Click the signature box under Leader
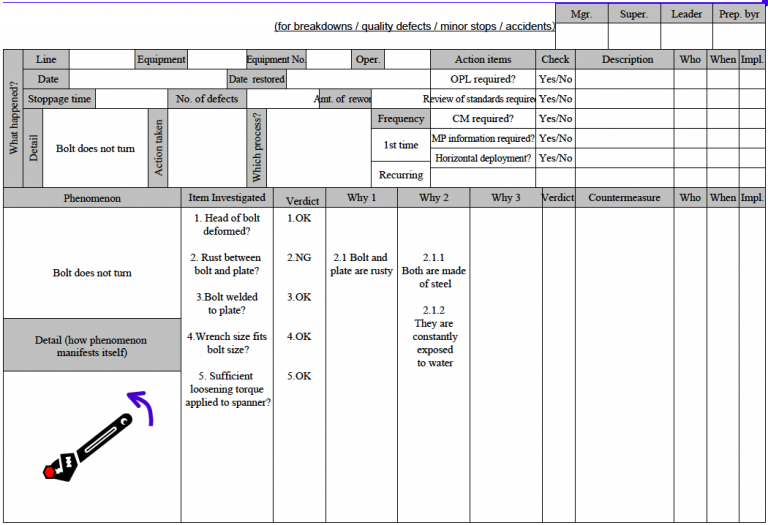768x525 pixels. pos(686,36)
